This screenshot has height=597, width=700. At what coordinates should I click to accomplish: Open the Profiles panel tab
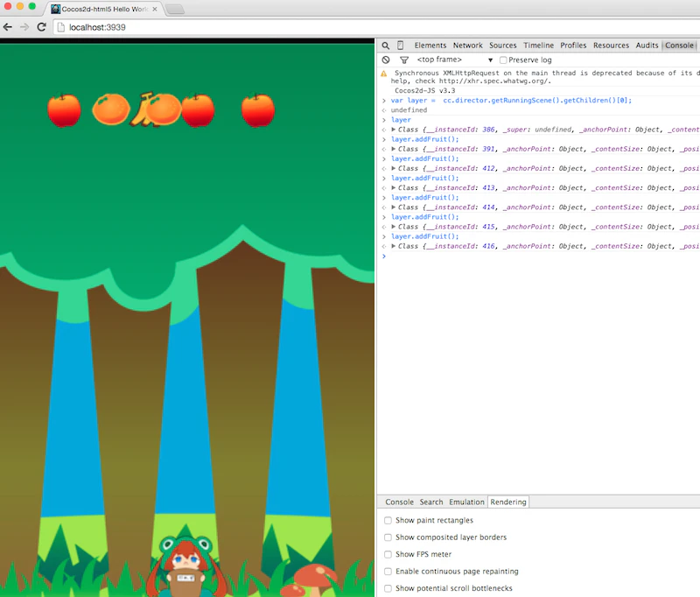coord(573,46)
